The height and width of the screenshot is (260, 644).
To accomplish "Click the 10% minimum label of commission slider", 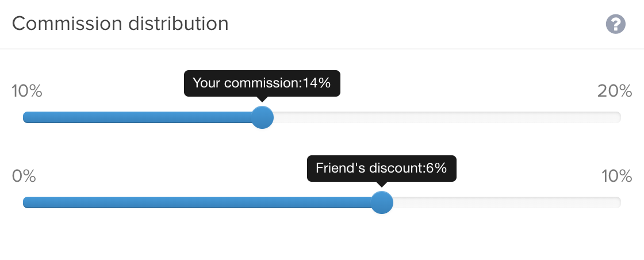I will [26, 91].
